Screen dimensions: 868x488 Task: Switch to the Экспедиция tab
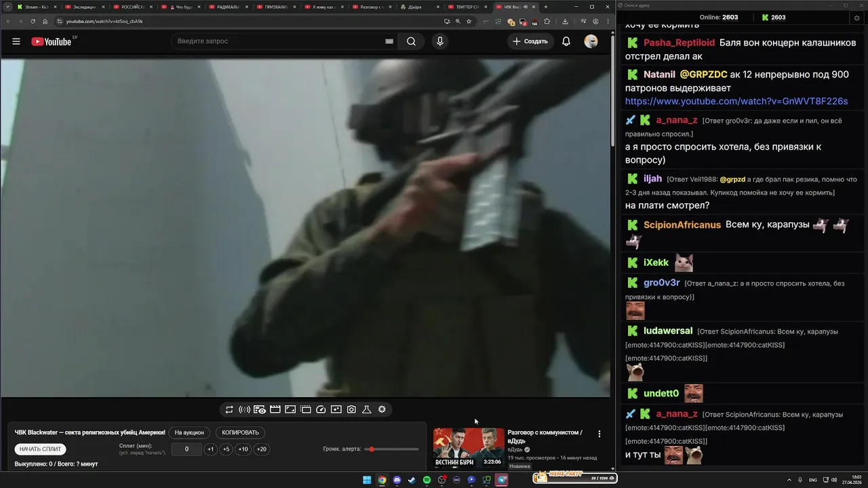pyautogui.click(x=85, y=7)
